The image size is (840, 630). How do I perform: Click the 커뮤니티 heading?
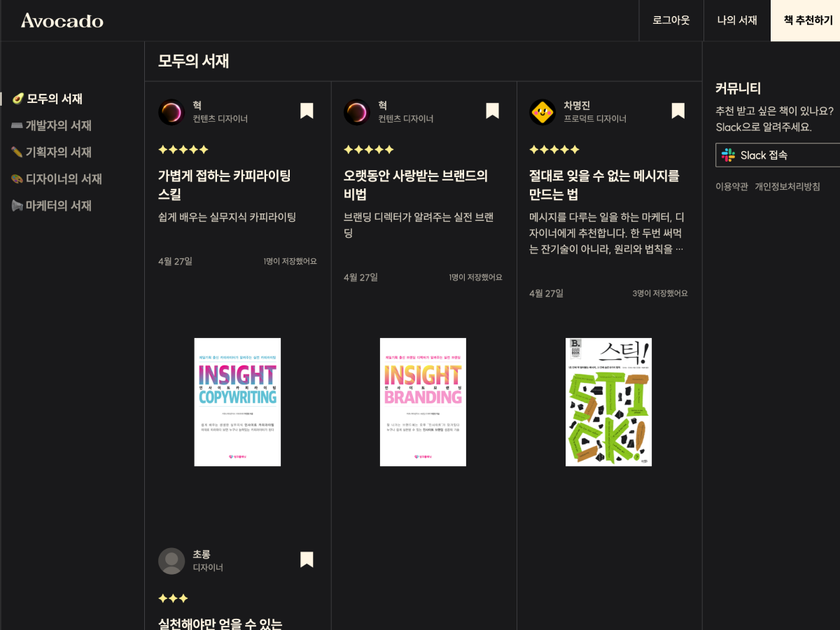[738, 88]
